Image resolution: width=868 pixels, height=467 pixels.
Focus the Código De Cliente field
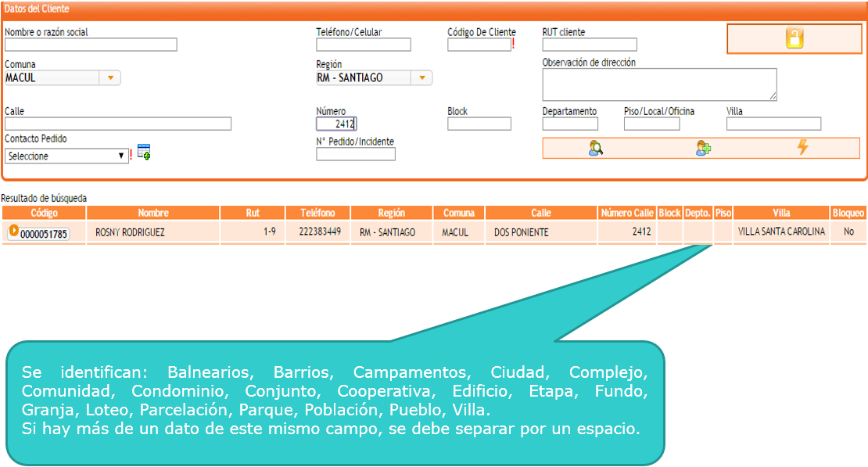[x=479, y=45]
